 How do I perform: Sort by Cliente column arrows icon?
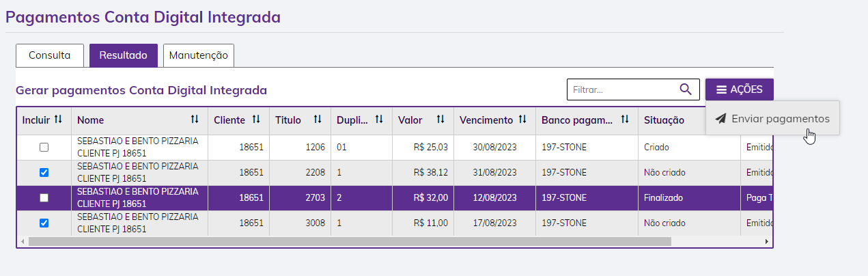point(256,120)
